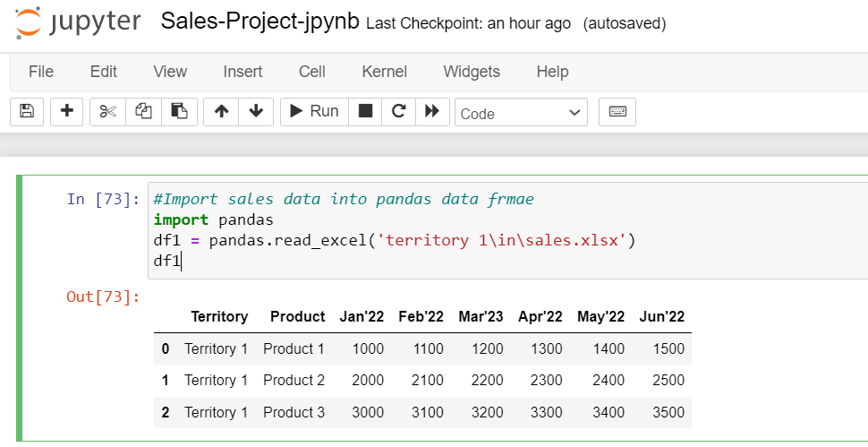Move selected cell down arrow
Screen dimensions: 868x447
tap(256, 112)
